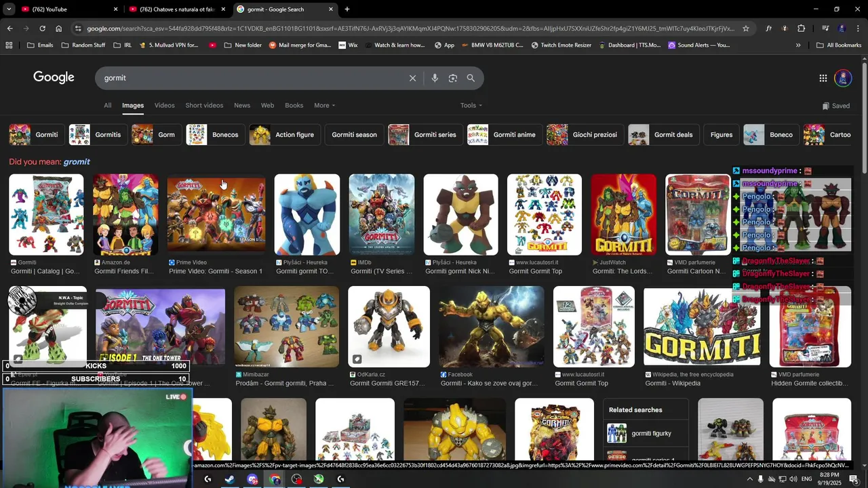This screenshot has width=868, height=488.
Task: Open 'gormiti figurky' related search
Action: tap(646, 433)
